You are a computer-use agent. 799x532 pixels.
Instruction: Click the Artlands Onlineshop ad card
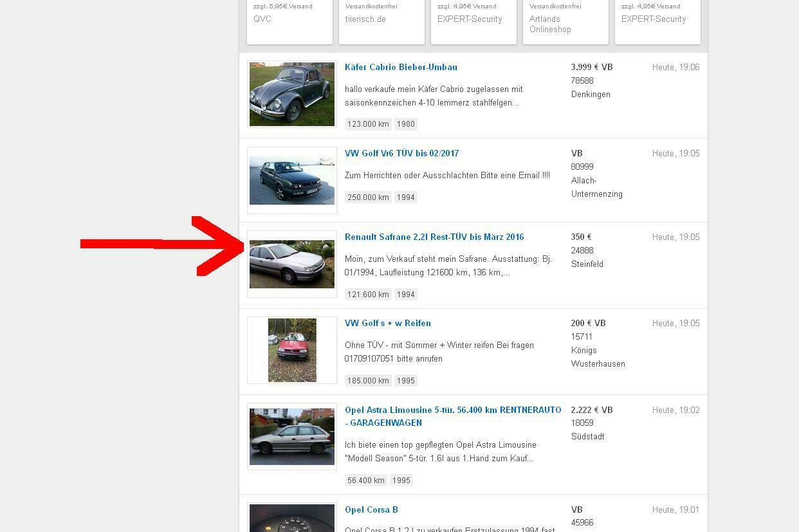565,23
